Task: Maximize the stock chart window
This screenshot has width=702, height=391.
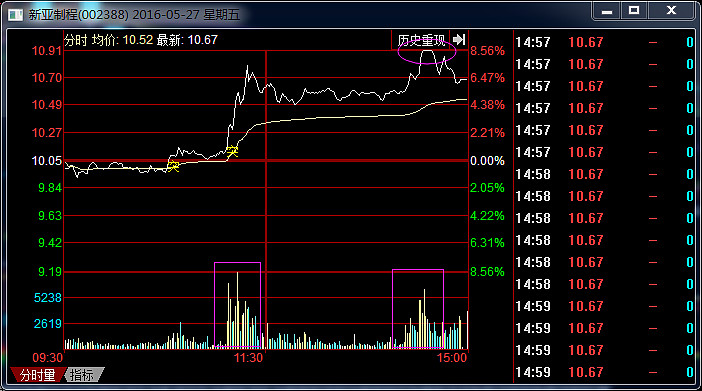Action: click(634, 11)
